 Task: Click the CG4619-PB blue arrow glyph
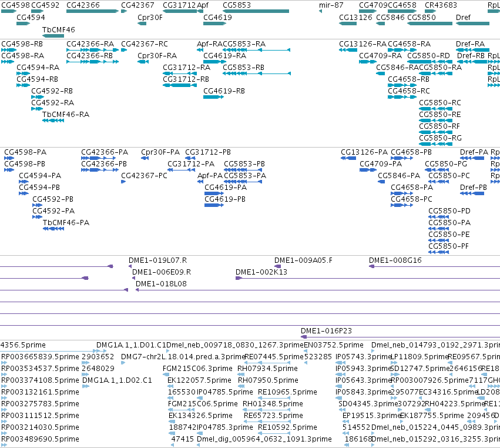[x=214, y=205]
